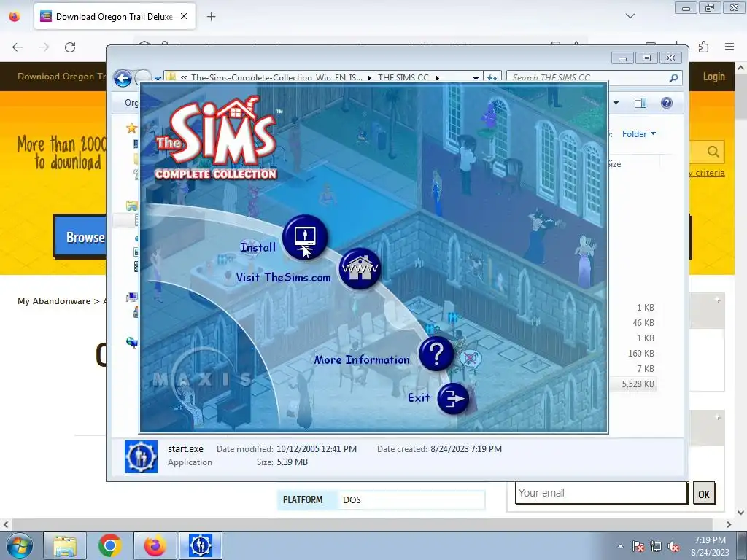
Task: Click the More Information text label
Action: (x=362, y=359)
